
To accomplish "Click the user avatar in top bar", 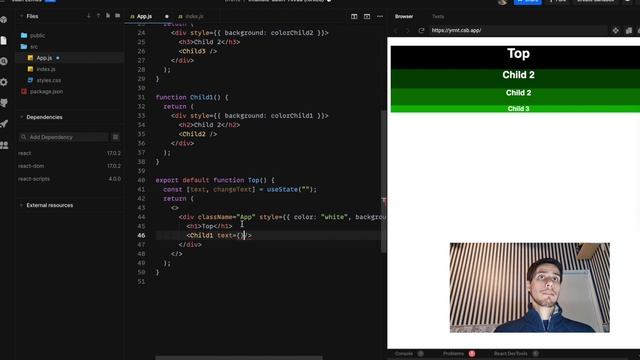I will pyautogui.click(x=502, y=2).
